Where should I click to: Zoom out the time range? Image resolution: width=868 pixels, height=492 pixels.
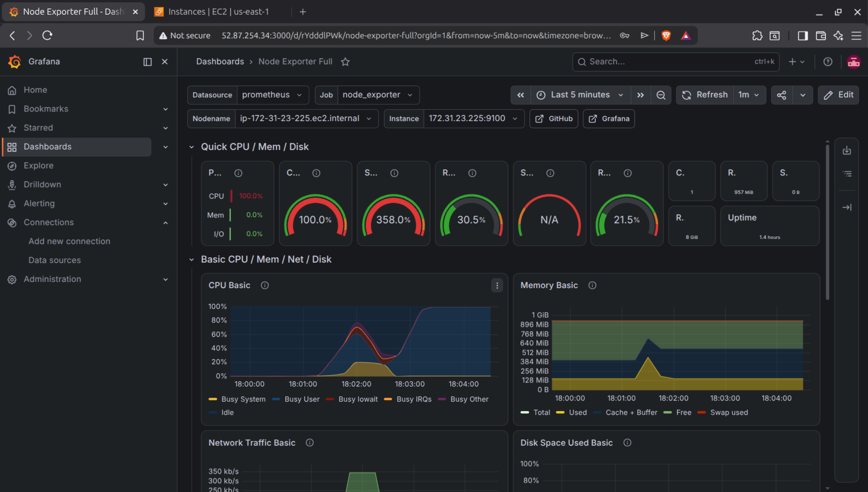(661, 95)
